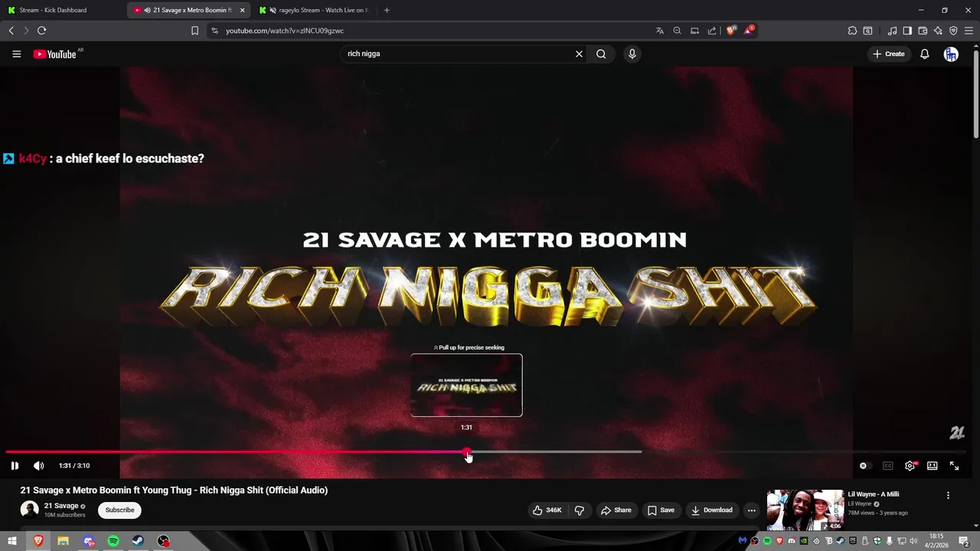The height and width of the screenshot is (551, 980).
Task: Open the Windows Start menu
Action: click(x=11, y=541)
